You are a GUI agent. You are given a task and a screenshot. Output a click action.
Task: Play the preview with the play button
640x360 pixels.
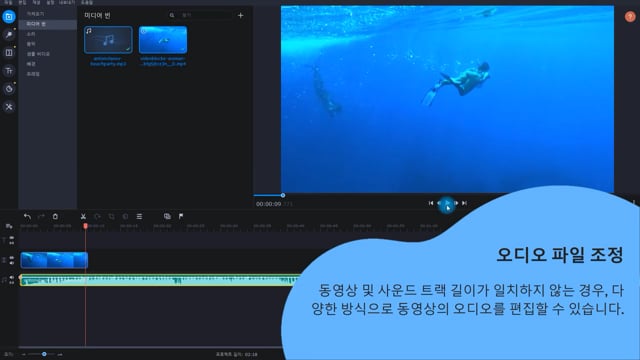coord(447,203)
